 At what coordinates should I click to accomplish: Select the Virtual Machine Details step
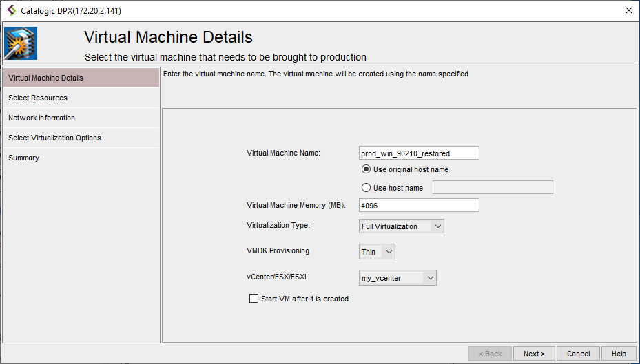[45, 78]
